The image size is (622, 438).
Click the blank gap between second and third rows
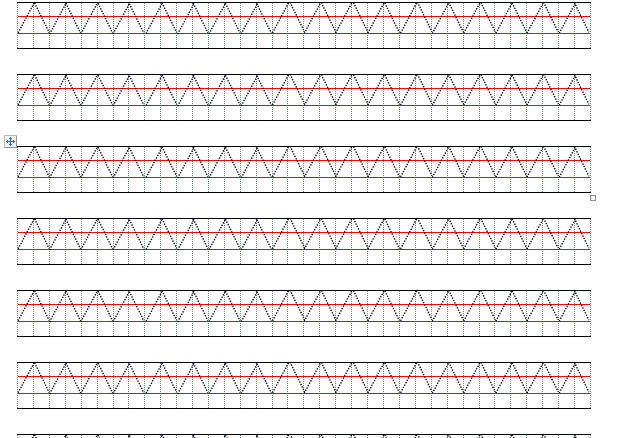[300, 133]
